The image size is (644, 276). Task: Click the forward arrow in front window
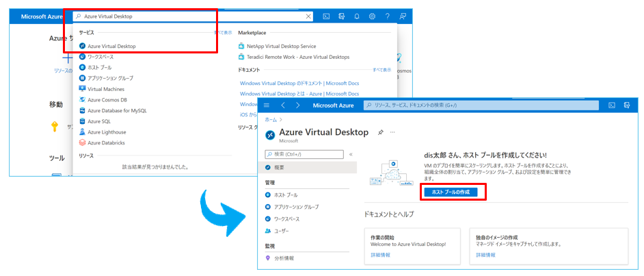tap(298, 105)
